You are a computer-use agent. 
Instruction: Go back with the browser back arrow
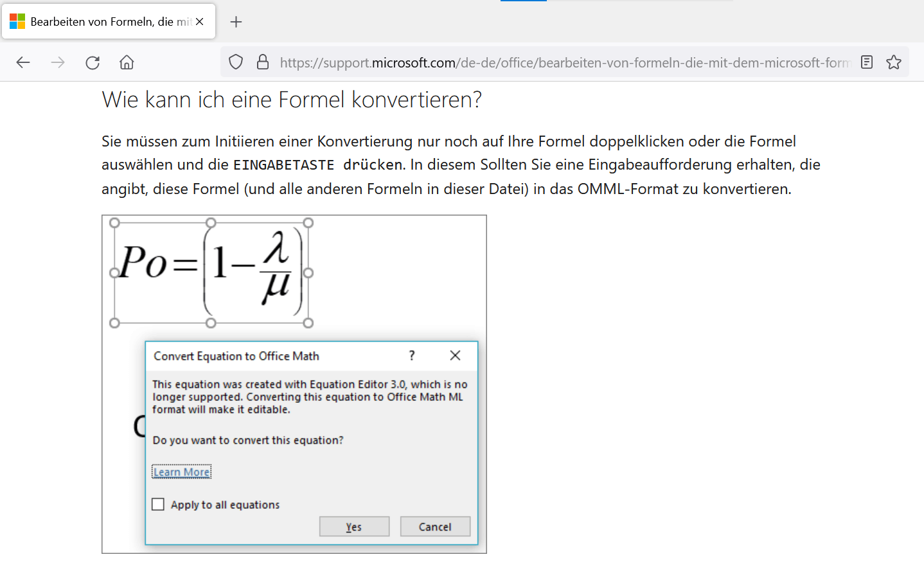coord(23,62)
